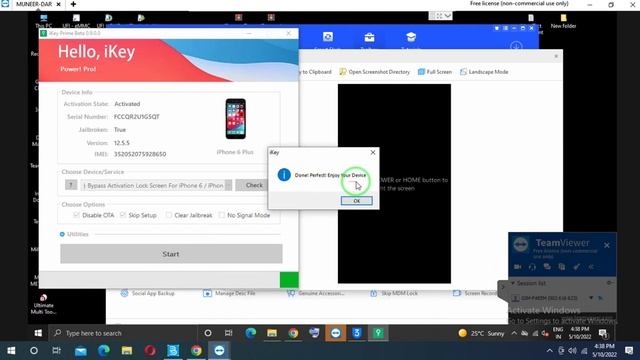Click Manage Desc File tool
Viewport: 640px width, 360px height.
tap(229, 293)
